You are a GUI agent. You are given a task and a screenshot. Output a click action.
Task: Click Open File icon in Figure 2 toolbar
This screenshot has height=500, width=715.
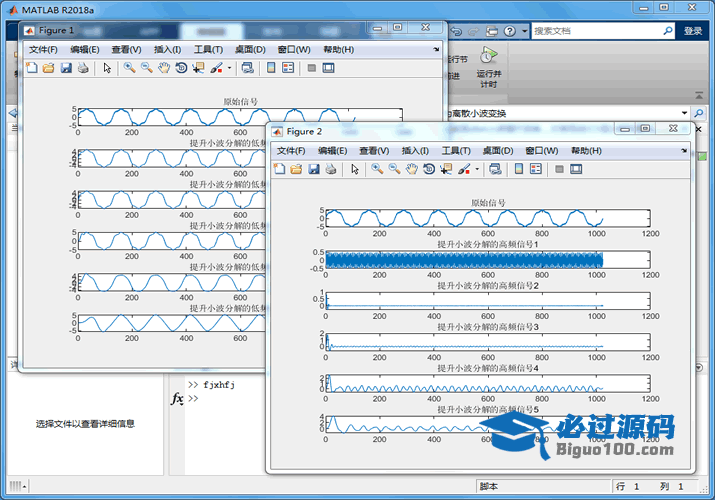click(296, 169)
